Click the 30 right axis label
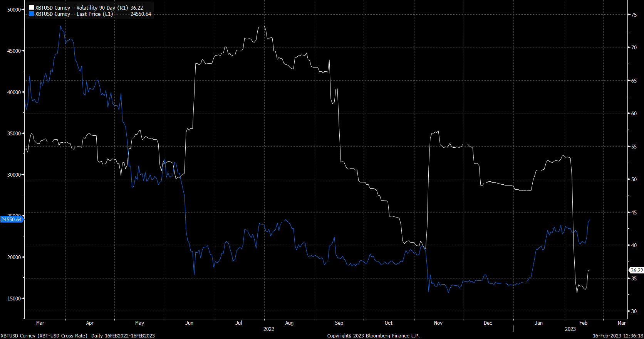Image resolution: width=644 pixels, height=339 pixels. 634,311
